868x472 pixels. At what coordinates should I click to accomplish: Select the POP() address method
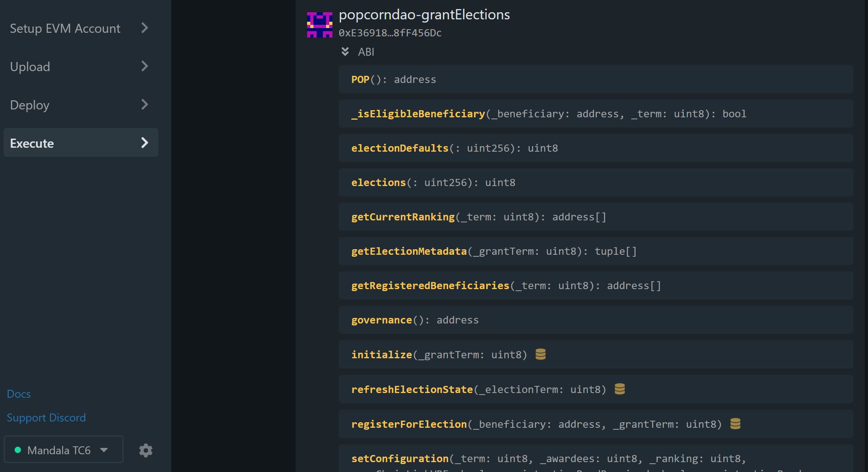596,79
